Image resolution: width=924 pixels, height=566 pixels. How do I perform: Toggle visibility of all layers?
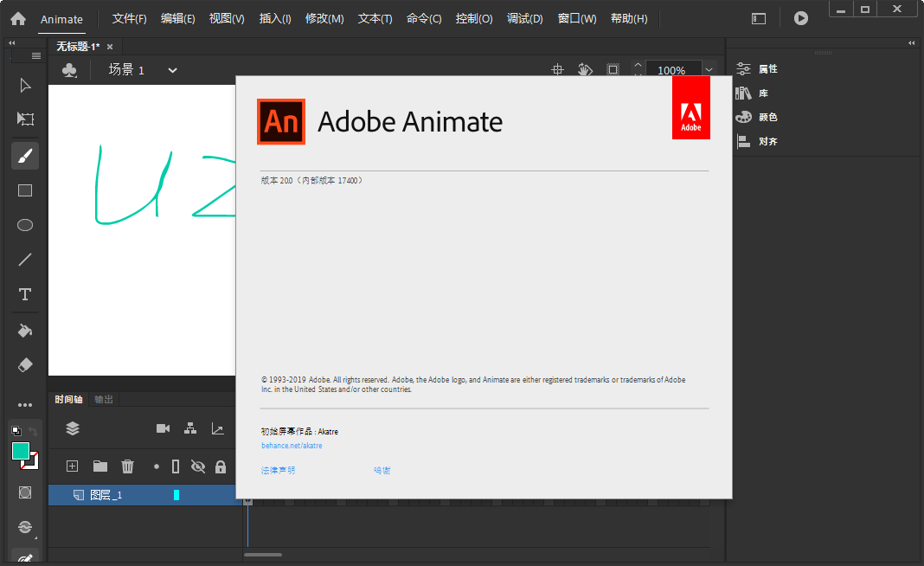tap(198, 466)
